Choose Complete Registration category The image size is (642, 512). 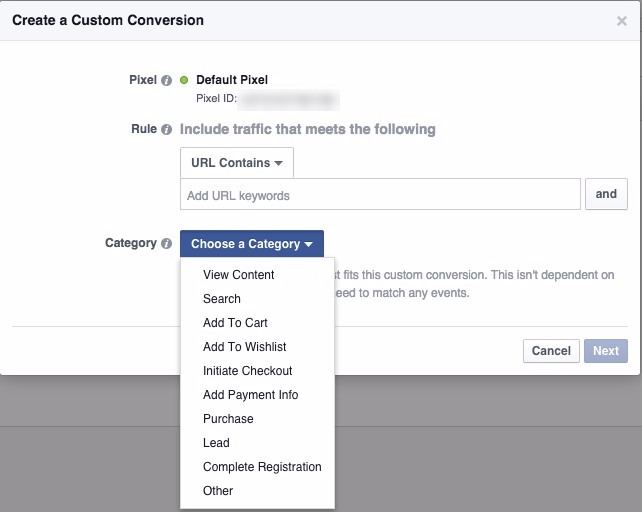point(257,467)
